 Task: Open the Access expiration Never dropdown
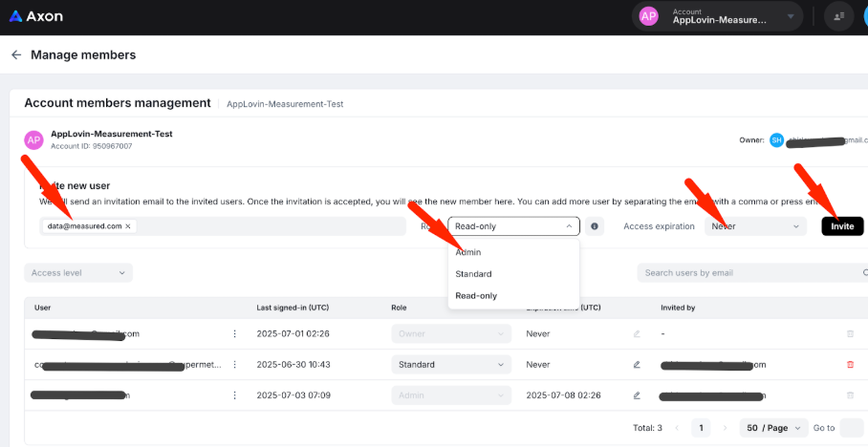(x=755, y=226)
